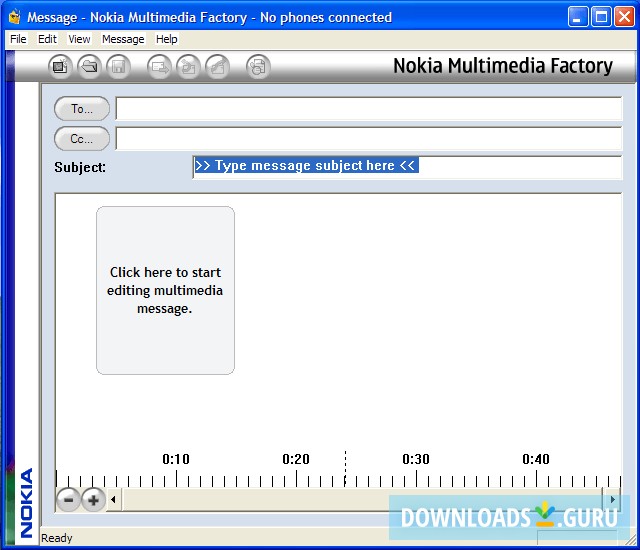Click the Save floppy disk icon
The height and width of the screenshot is (550, 640).
coord(118,67)
